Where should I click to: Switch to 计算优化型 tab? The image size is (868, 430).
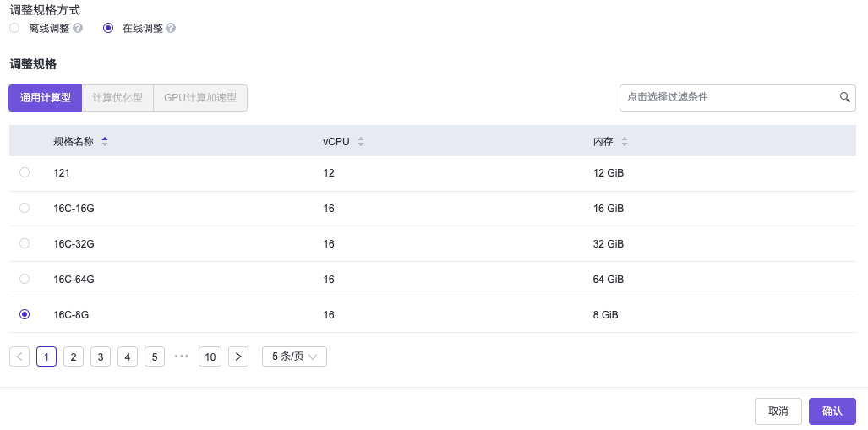pyautogui.click(x=117, y=98)
